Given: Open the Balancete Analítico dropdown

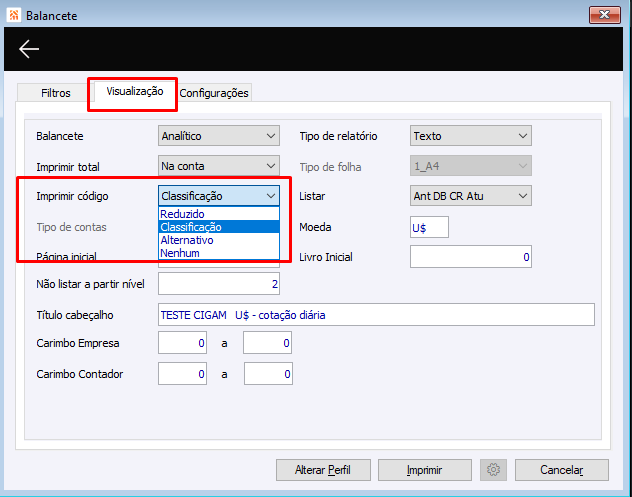Looking at the screenshot, I should pyautogui.click(x=219, y=136).
